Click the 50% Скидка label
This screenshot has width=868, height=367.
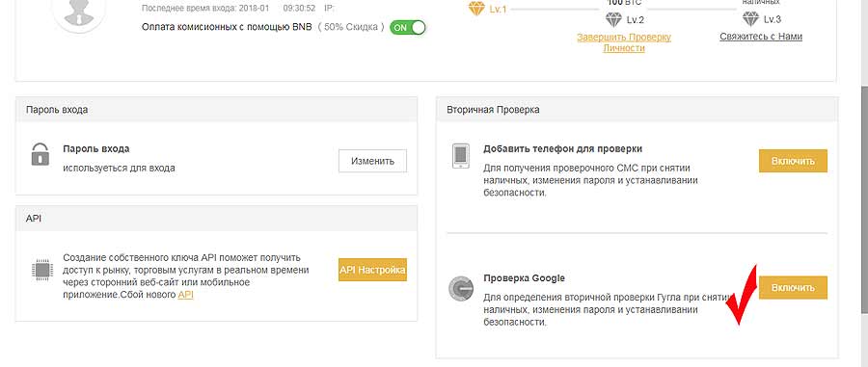point(351,27)
